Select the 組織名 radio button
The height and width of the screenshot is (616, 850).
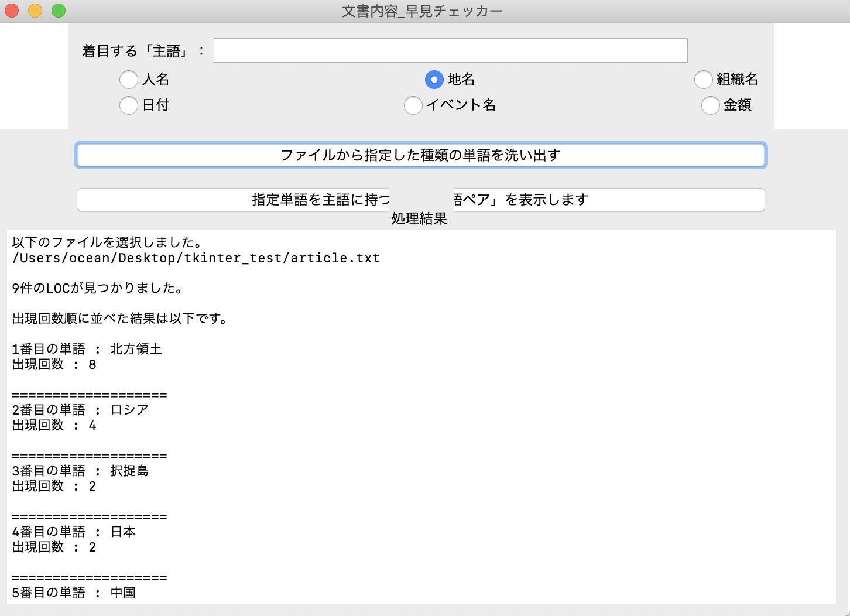tap(704, 80)
